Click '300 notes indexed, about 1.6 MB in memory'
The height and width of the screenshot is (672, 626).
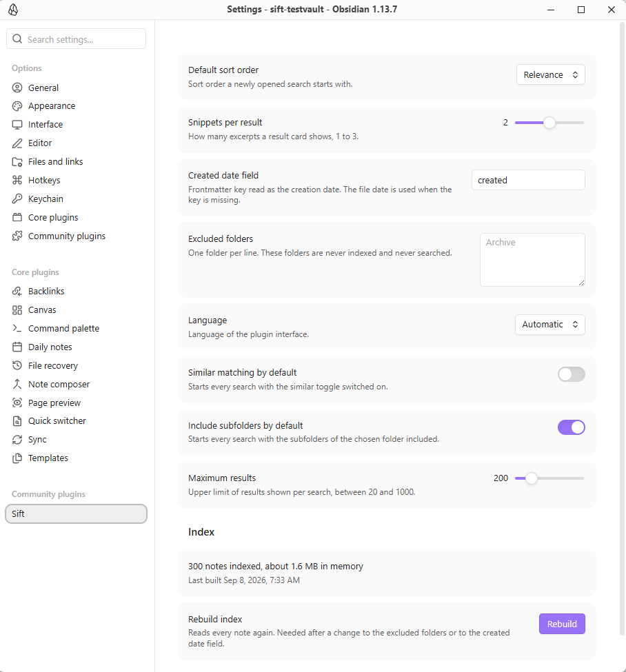[x=276, y=566]
